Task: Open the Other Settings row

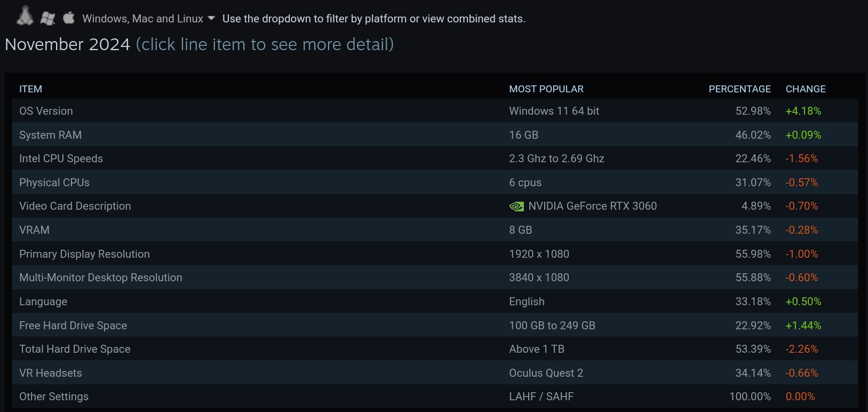Action: tap(435, 397)
